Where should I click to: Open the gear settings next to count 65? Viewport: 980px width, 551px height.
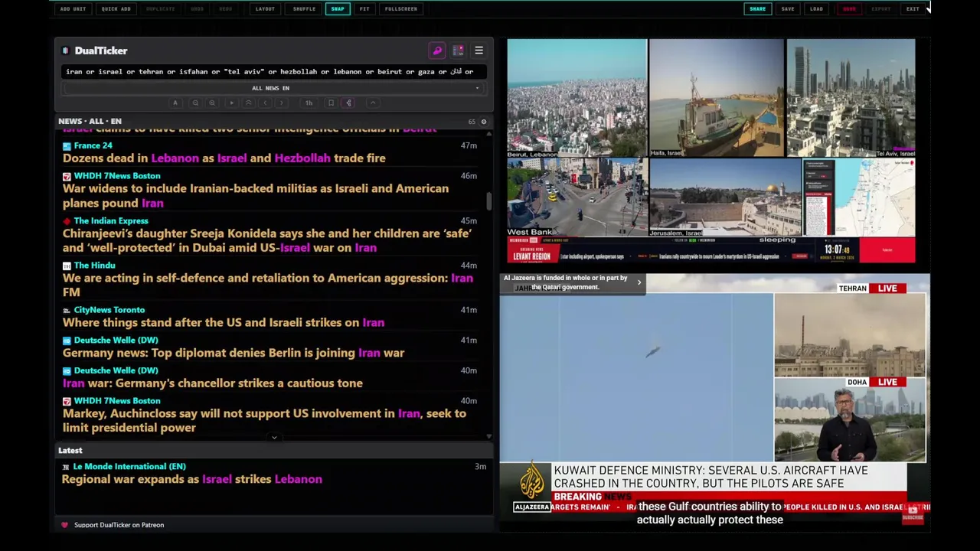pos(483,122)
